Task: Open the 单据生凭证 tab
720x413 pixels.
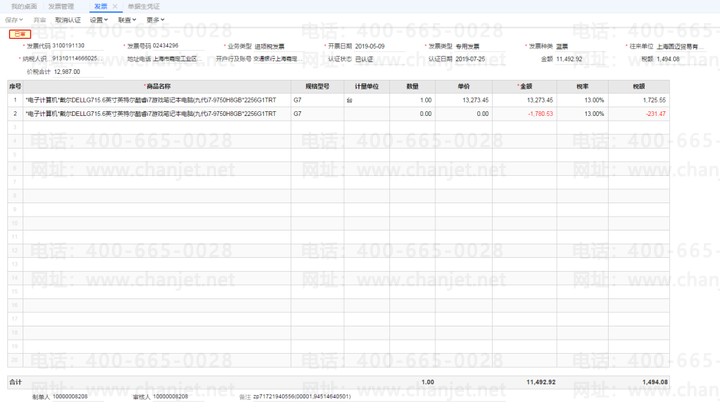Action: [144, 6]
